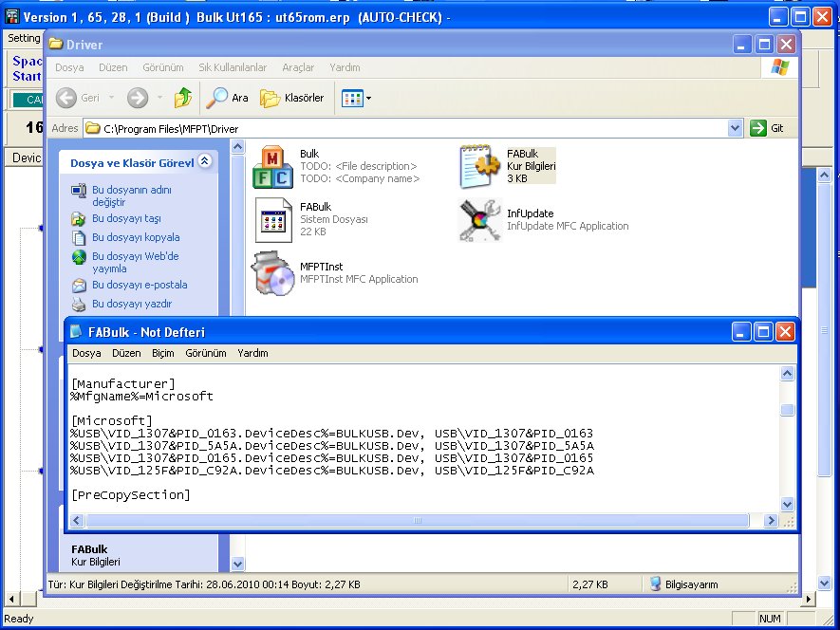Go up one folder level
Screen dimensions: 840x630
click(x=182, y=98)
